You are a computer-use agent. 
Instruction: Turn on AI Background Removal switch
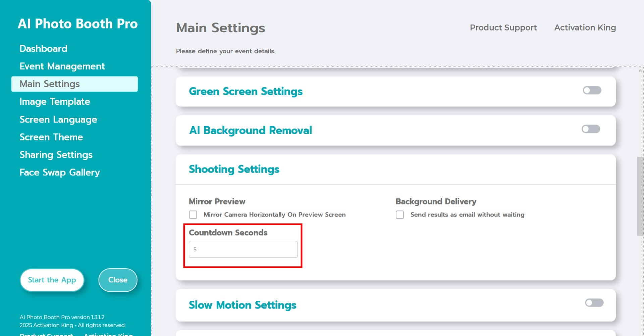[x=591, y=129]
